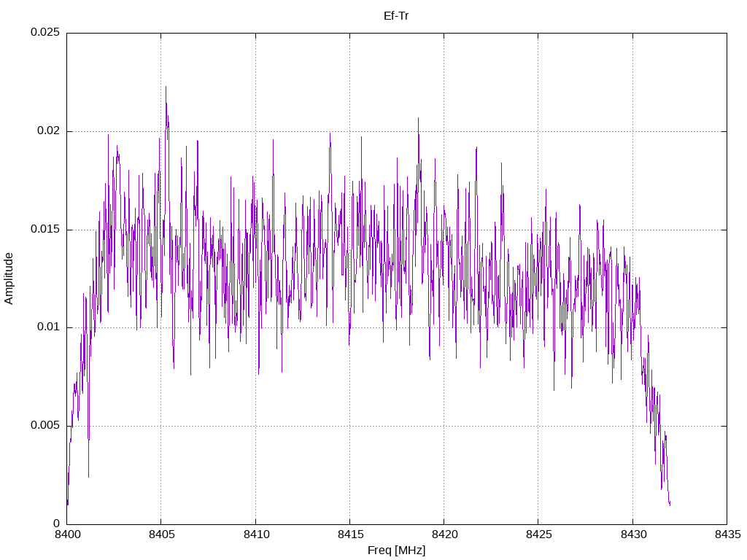
Task: Click the x-axis tick label 8400
Action: 67,534
